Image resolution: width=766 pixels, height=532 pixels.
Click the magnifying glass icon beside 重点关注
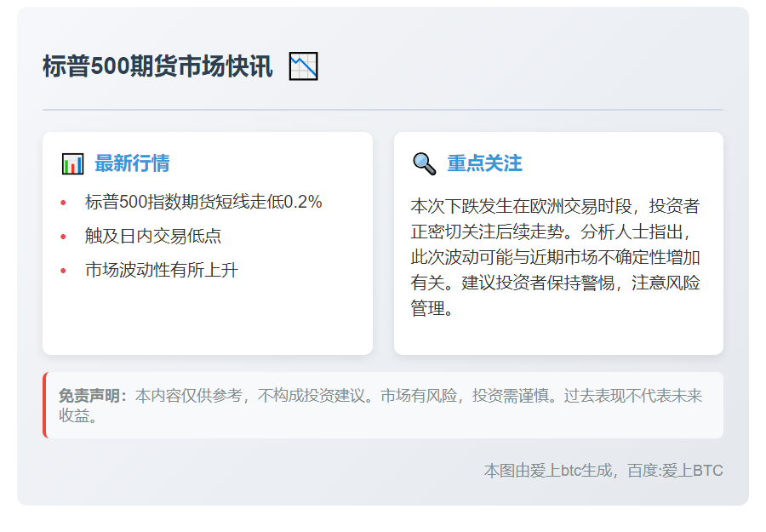click(424, 163)
